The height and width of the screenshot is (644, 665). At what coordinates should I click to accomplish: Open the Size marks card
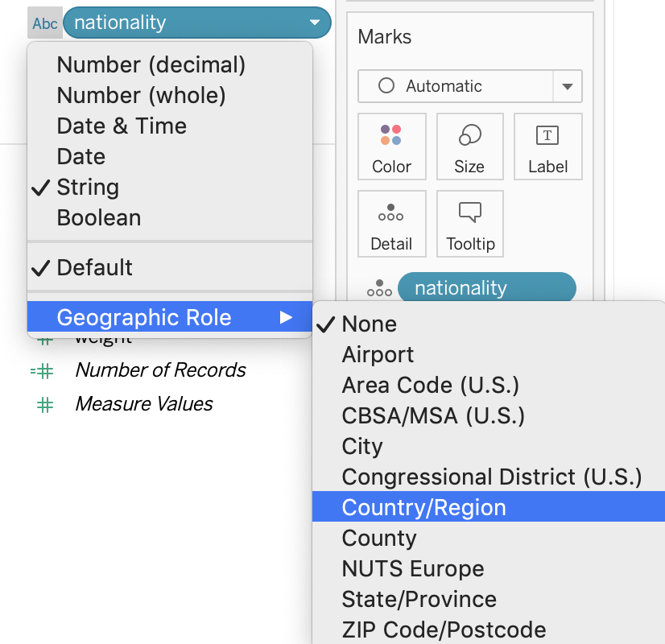pyautogui.click(x=469, y=147)
